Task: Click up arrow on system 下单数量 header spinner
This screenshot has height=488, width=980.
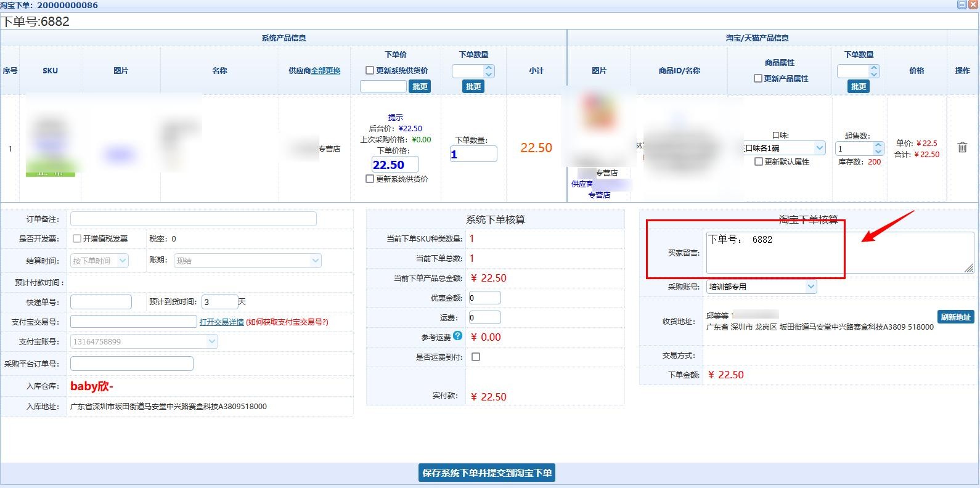Action: click(489, 68)
